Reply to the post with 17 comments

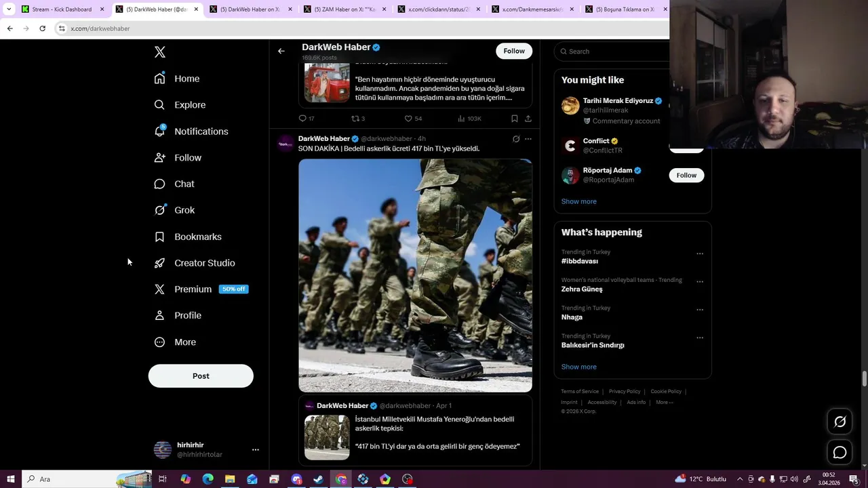pos(307,119)
